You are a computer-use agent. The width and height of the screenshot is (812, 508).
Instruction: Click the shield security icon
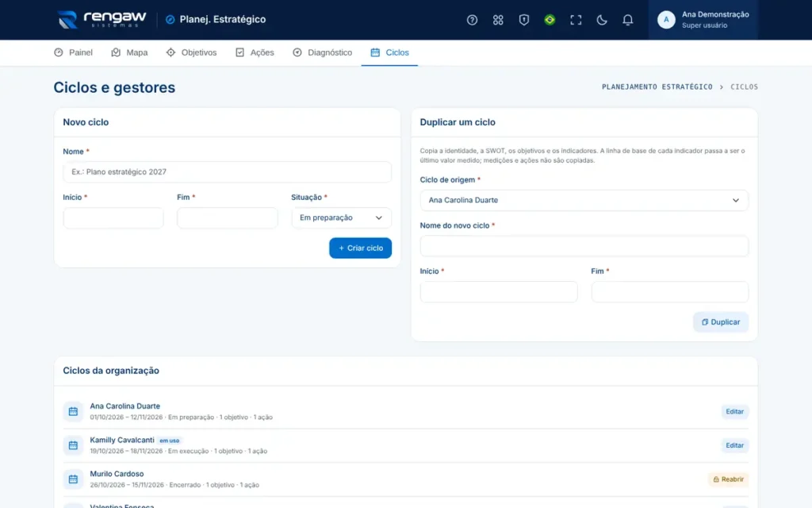(523, 20)
